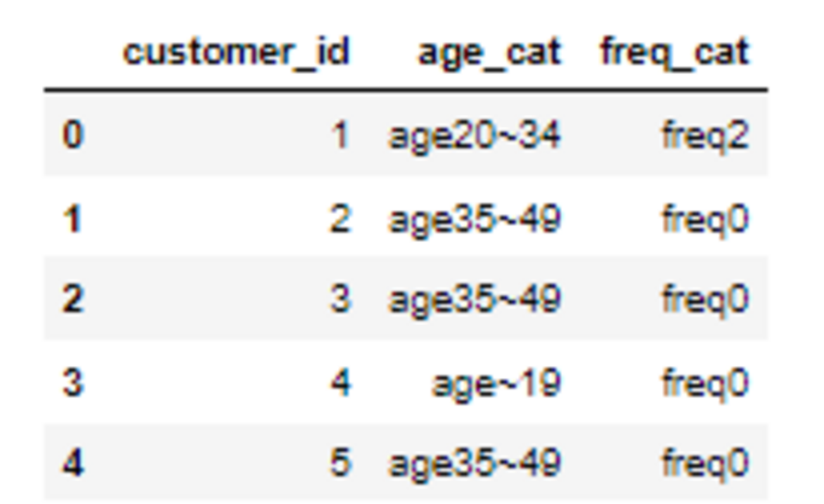Click freq0 in row index 2
824x504 pixels.
[705, 299]
